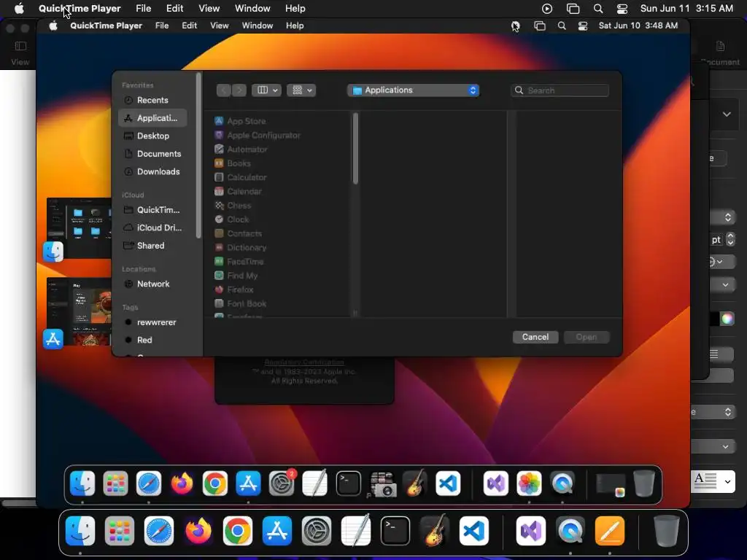
Task: Select the Red tag in the sidebar
Action: (x=152, y=340)
